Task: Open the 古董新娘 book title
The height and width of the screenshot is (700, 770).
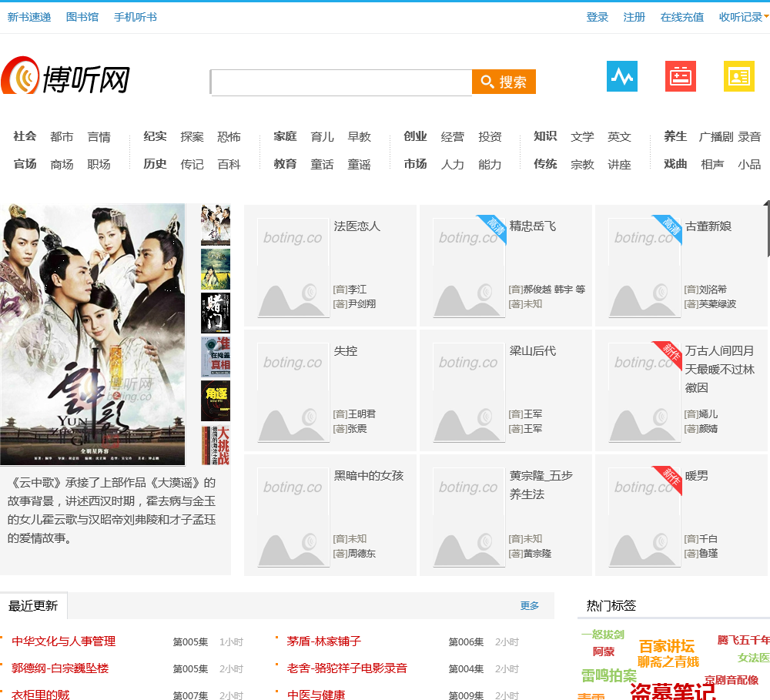Action: pos(708,226)
